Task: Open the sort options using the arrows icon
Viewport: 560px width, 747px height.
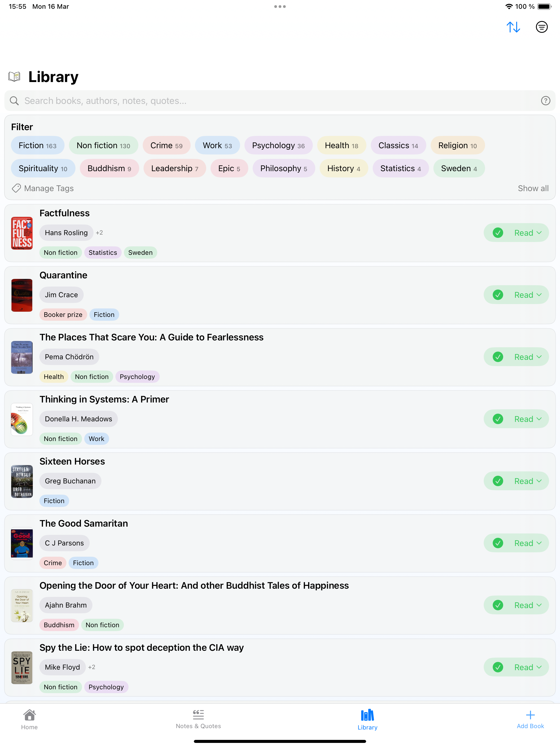Action: [x=514, y=27]
